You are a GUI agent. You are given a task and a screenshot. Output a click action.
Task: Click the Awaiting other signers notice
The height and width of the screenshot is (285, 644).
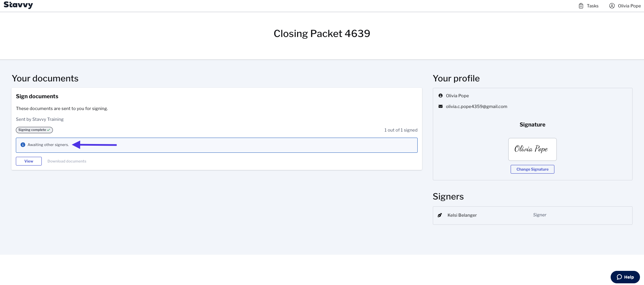[x=217, y=145]
